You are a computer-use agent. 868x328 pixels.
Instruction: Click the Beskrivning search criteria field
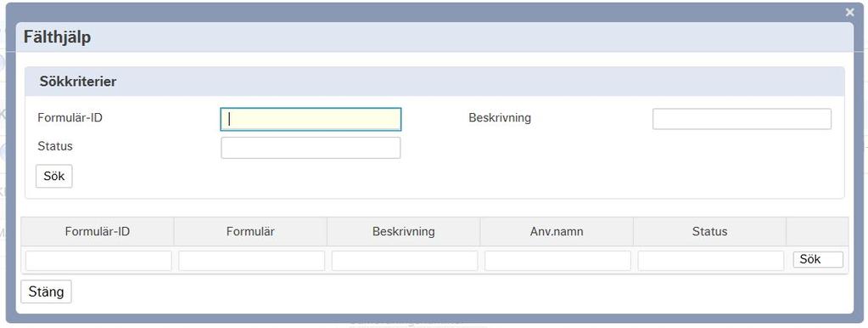point(742,119)
